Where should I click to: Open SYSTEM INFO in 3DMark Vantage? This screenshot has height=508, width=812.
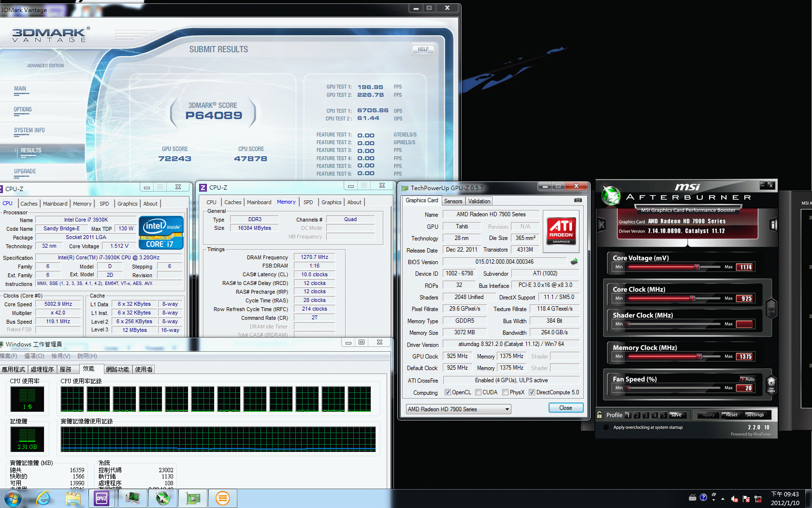click(29, 131)
